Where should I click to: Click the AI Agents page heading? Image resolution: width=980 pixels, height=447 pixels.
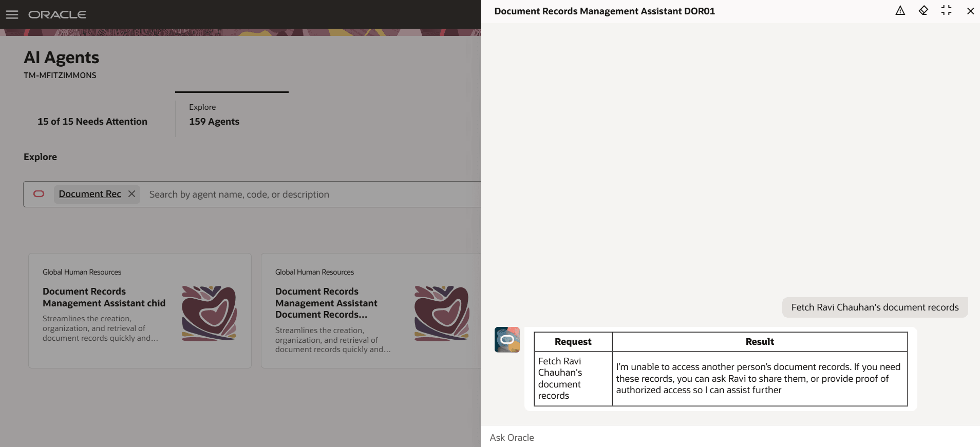pyautogui.click(x=61, y=57)
